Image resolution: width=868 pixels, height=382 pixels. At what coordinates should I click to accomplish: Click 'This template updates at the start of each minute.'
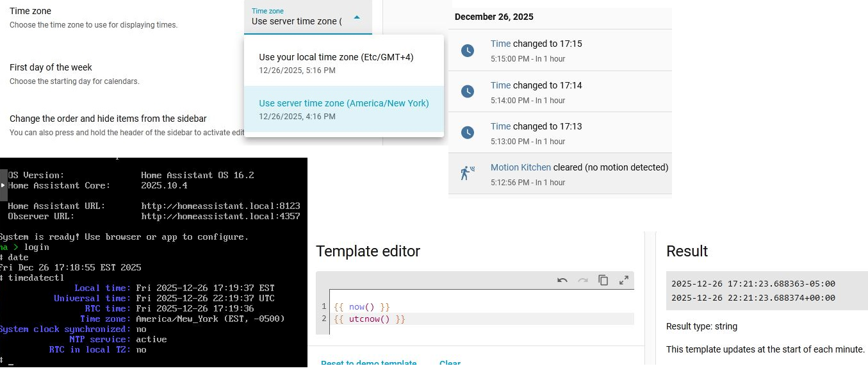click(x=766, y=349)
